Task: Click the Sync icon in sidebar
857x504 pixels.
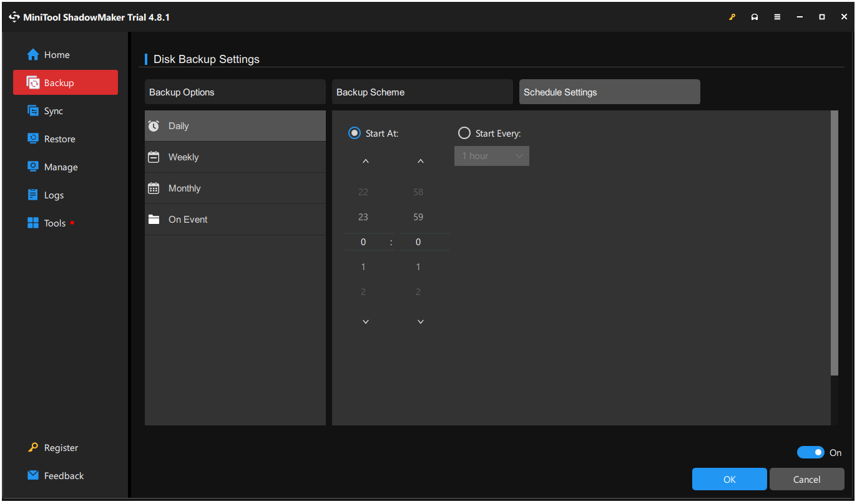Action: point(33,111)
